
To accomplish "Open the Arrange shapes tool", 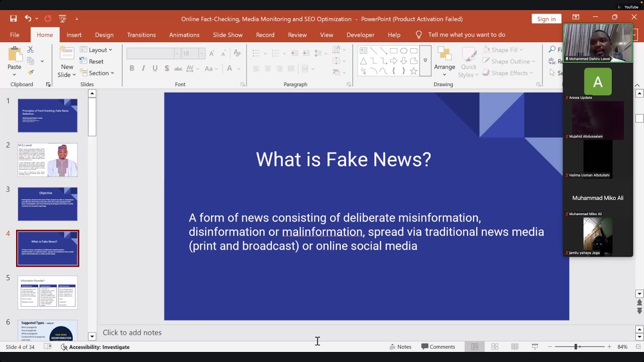I will 445,61.
